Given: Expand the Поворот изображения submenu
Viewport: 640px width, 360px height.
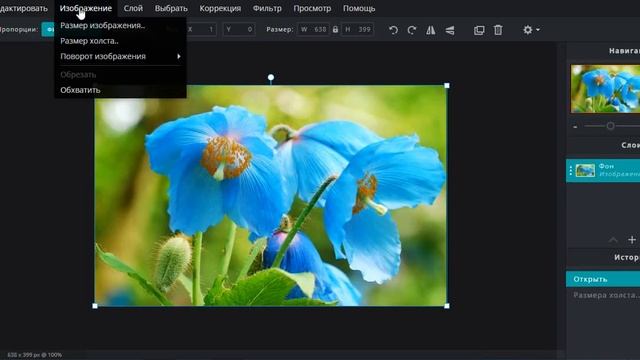Looking at the screenshot, I should tap(120, 56).
